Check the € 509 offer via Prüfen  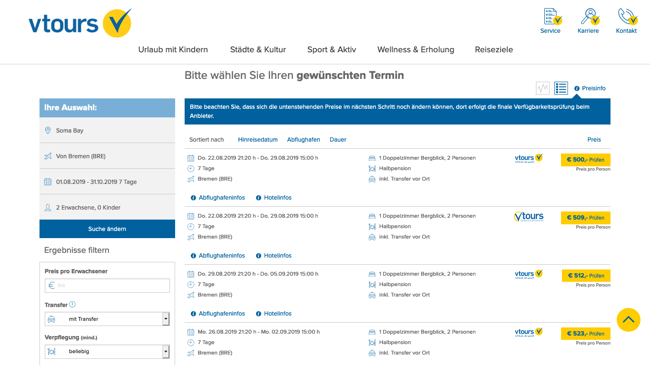(x=585, y=218)
